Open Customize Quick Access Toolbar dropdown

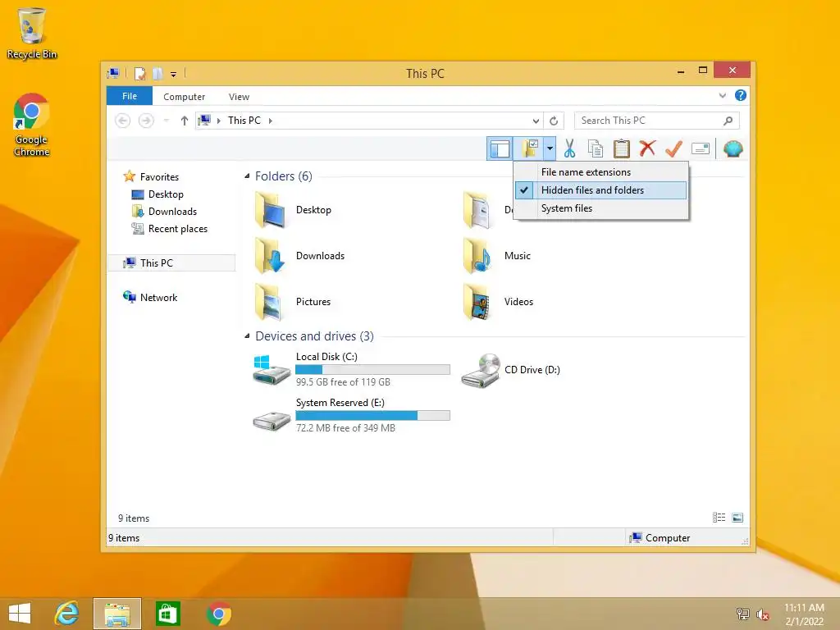(x=174, y=74)
